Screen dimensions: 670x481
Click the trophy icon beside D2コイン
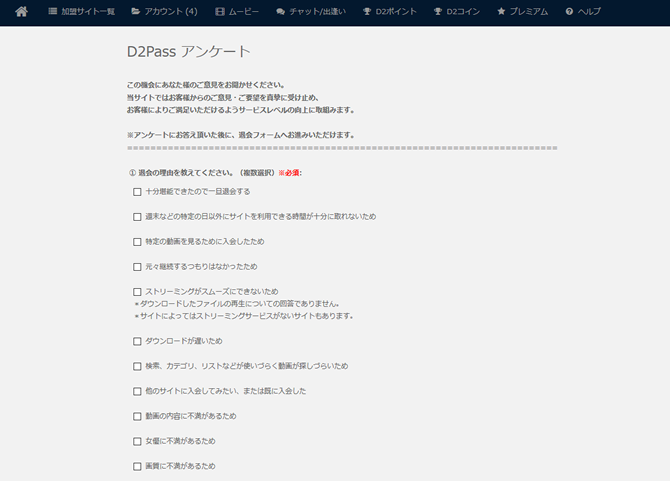(438, 12)
